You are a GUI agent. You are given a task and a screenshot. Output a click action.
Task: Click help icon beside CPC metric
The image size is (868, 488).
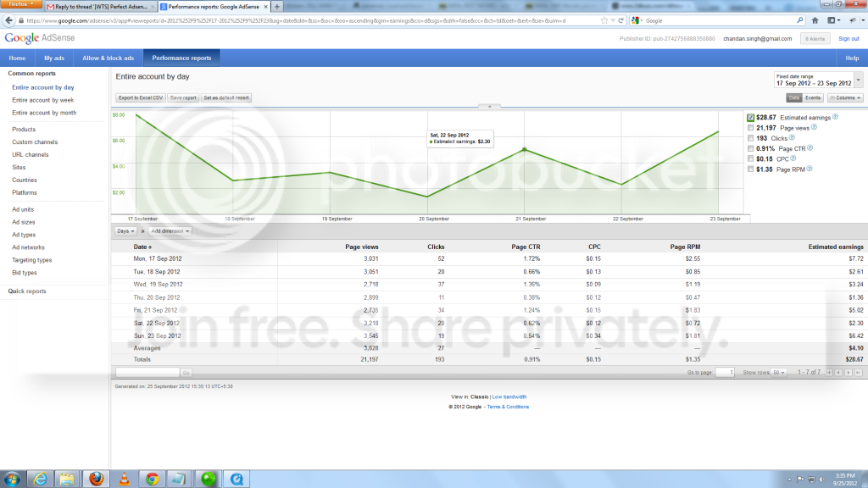[x=793, y=158]
